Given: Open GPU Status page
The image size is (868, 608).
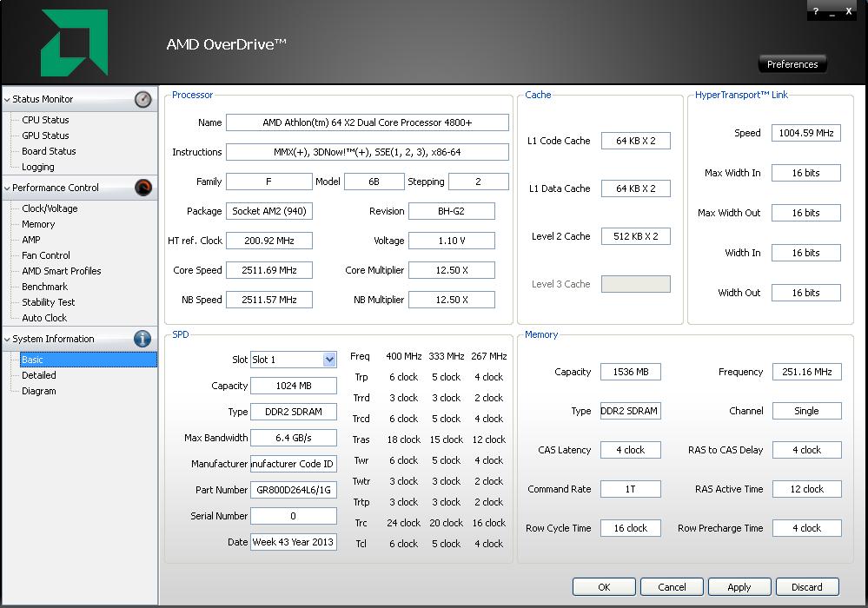Looking at the screenshot, I should [x=45, y=135].
